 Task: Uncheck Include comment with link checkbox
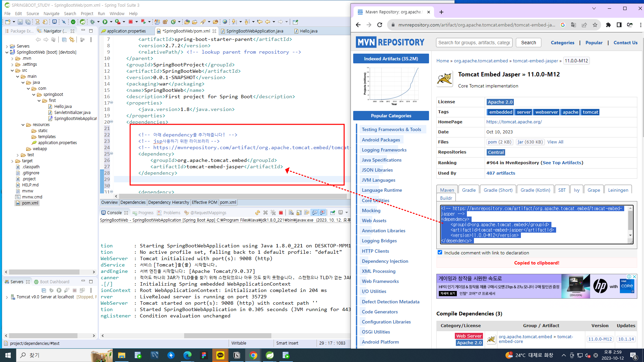440,252
